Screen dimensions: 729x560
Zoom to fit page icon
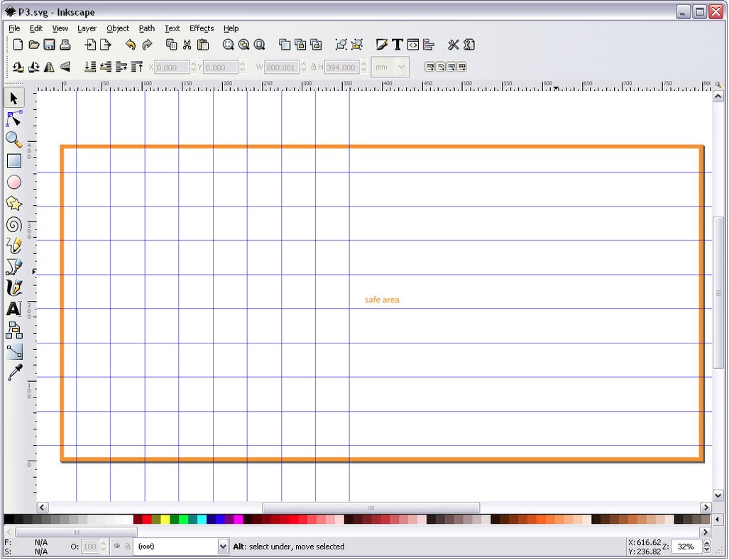tap(259, 45)
